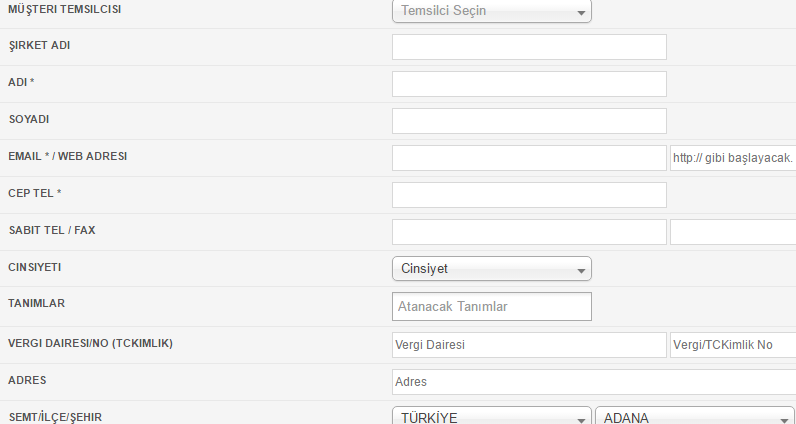
Task: Select the Fax number field
Action: pos(733,232)
